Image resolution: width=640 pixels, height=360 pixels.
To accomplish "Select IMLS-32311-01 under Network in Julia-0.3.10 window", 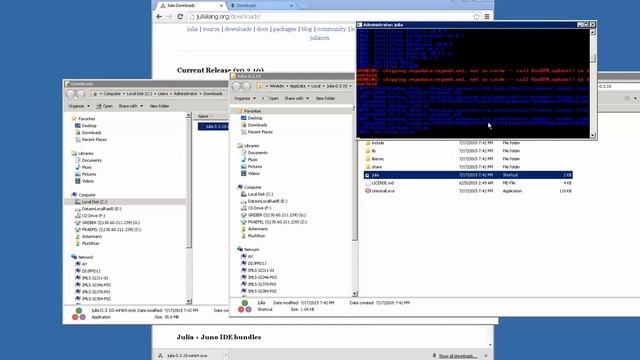I will pyautogui.click(x=261, y=270).
